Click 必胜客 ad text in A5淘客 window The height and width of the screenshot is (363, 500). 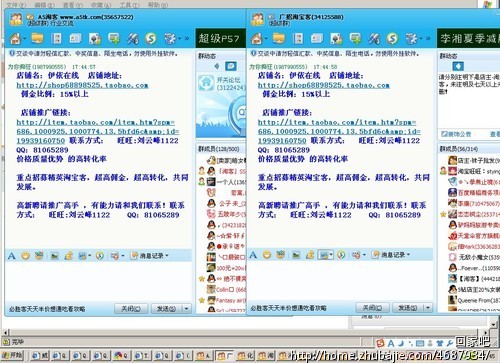[x=47, y=309]
